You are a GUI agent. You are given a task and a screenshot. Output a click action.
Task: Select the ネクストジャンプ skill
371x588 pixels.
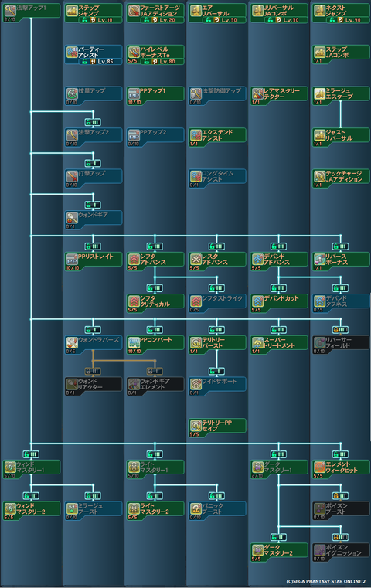tap(341, 13)
